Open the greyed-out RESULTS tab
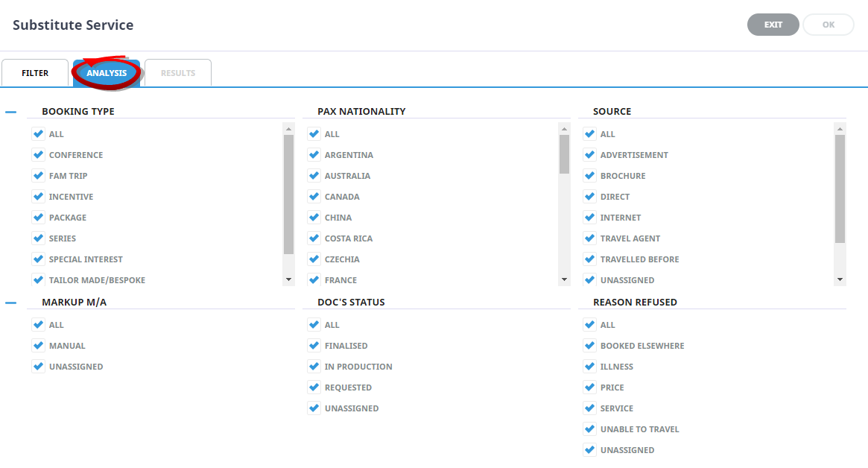Image resolution: width=868 pixels, height=468 pixels. click(177, 73)
